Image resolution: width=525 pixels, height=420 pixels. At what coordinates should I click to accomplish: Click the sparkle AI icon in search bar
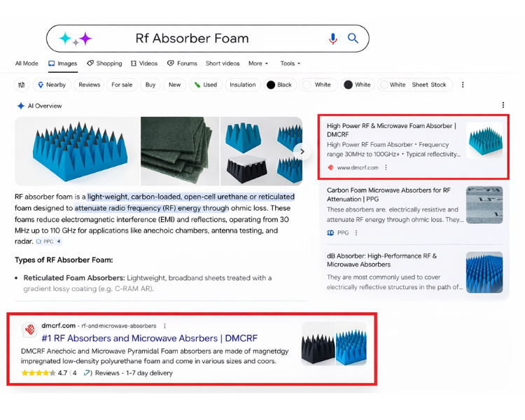(x=75, y=38)
